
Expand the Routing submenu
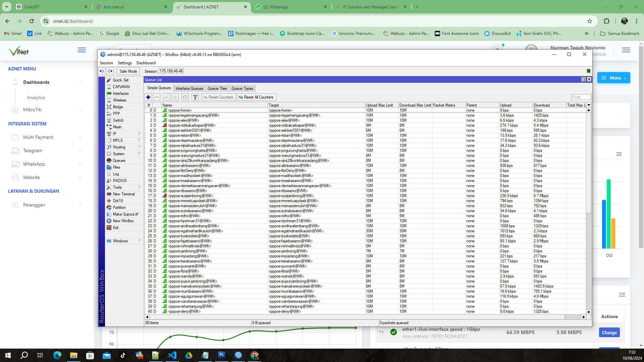[124, 147]
